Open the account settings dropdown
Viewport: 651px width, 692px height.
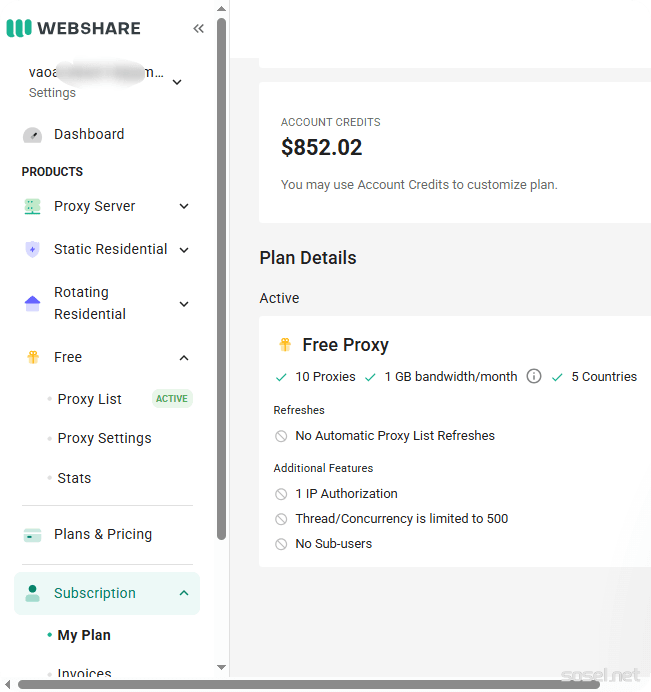point(177,82)
